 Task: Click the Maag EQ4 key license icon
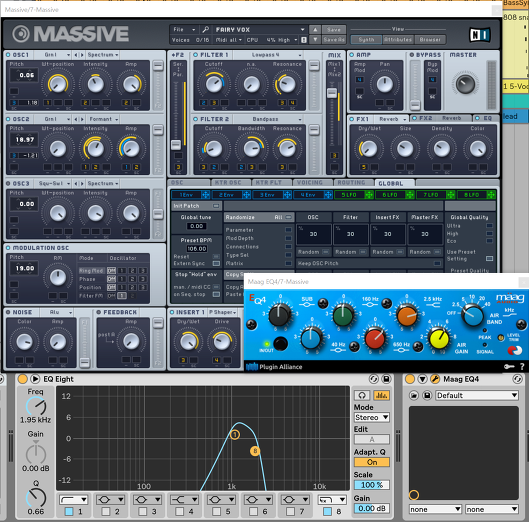click(x=509, y=366)
